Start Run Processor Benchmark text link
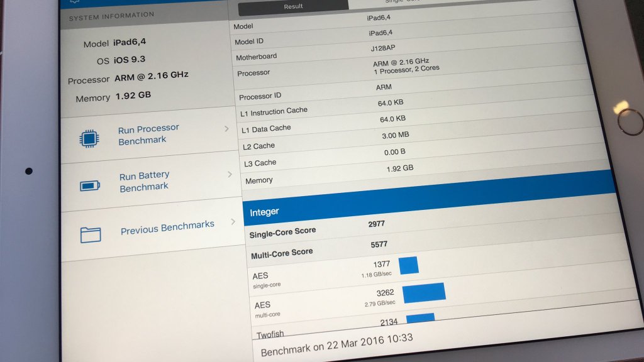The width and height of the screenshot is (644, 362). [148, 134]
